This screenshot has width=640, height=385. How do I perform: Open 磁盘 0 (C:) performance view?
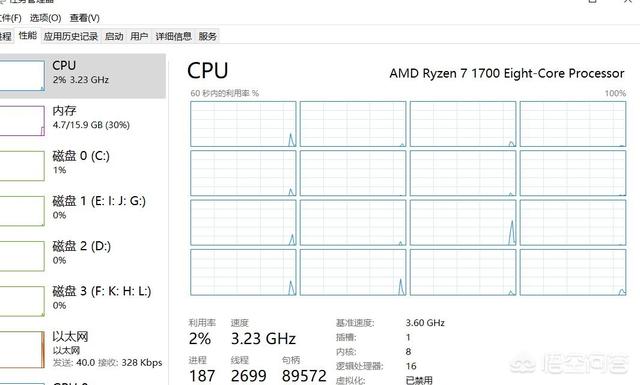(83, 166)
